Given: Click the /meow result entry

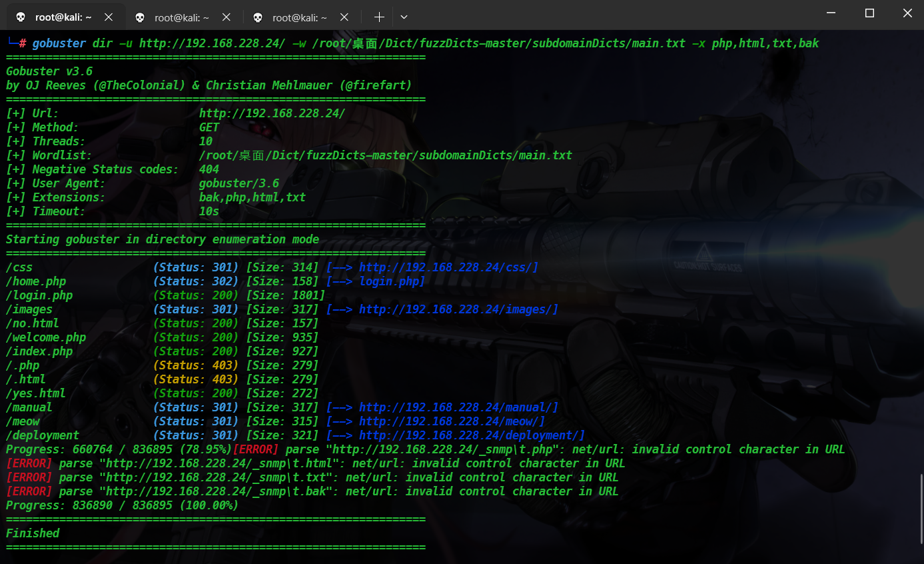Looking at the screenshot, I should pos(23,421).
